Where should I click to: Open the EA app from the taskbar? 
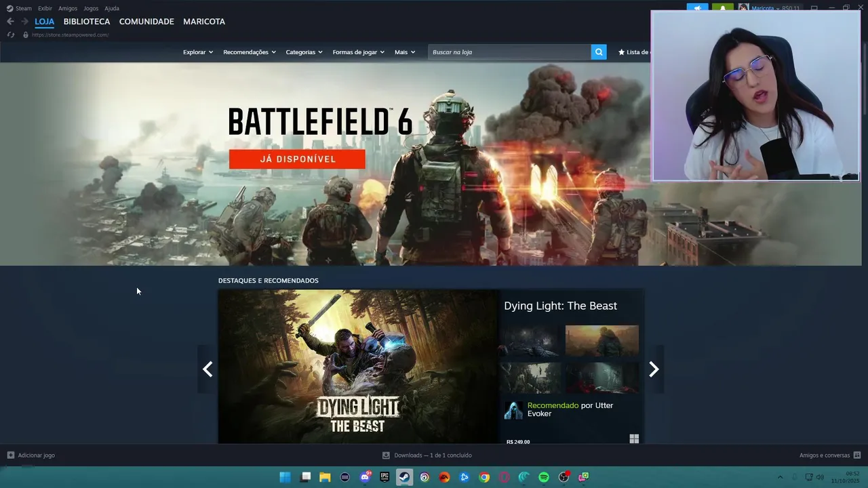pos(444,477)
